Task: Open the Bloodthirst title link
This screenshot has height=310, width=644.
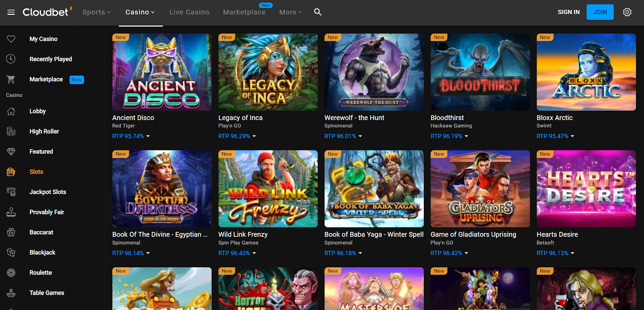Action: pyautogui.click(x=447, y=118)
